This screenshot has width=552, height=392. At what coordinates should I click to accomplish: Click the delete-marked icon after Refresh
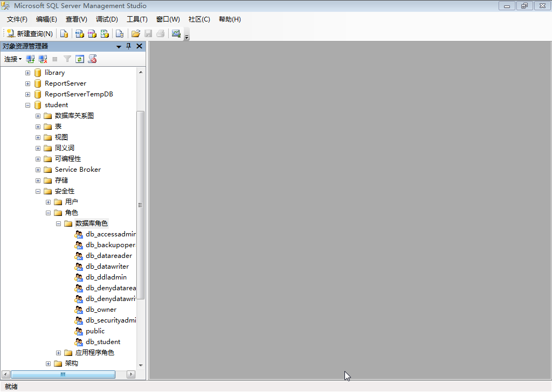(93, 59)
